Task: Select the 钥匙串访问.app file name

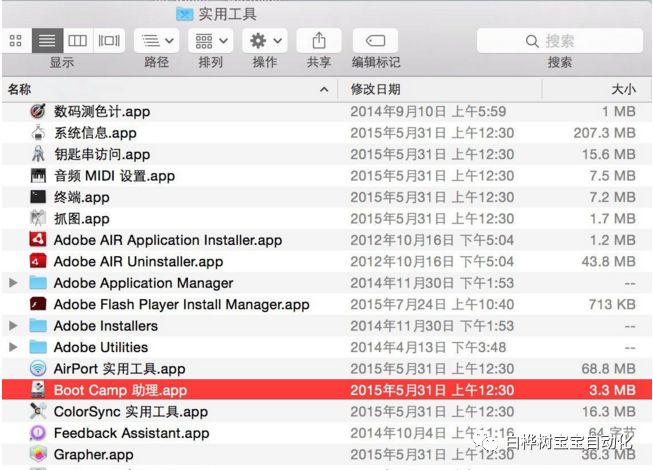Action: [x=102, y=154]
